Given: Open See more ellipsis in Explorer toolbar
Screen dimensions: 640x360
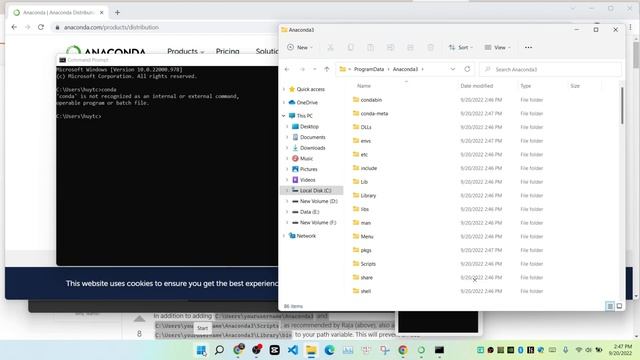Looking at the screenshot, I should 528,47.
